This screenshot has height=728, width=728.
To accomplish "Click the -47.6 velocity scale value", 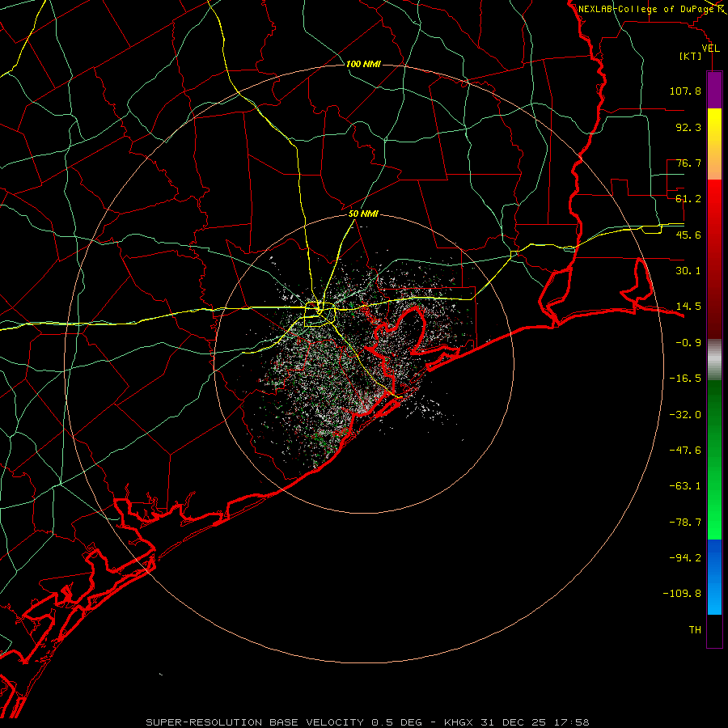I will point(685,451).
